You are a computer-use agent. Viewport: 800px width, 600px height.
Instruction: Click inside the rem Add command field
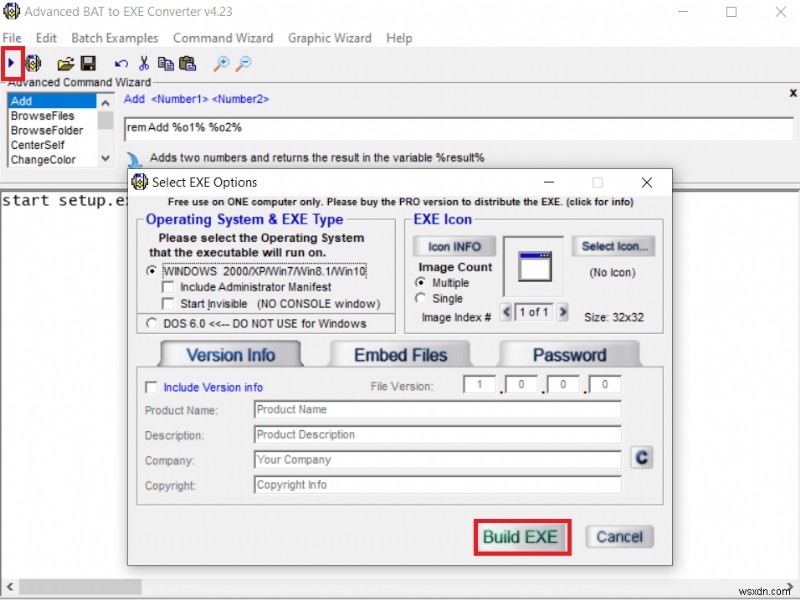click(300, 128)
